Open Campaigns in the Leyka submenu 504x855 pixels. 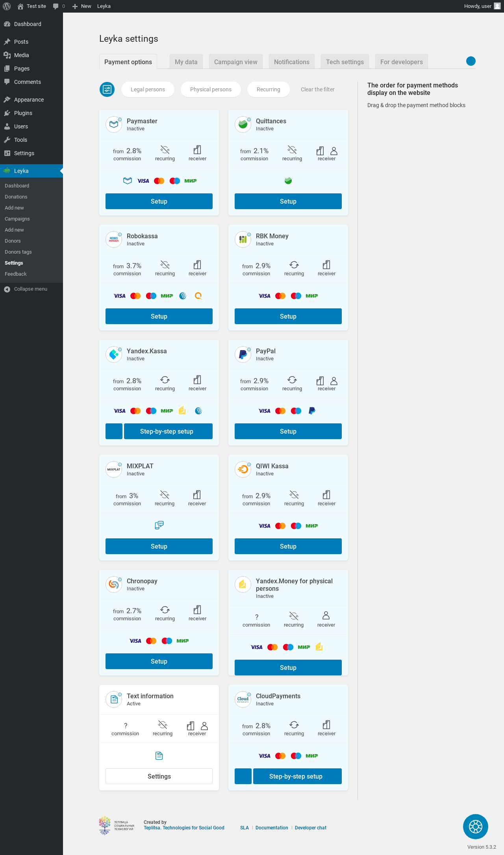[x=31, y=219]
